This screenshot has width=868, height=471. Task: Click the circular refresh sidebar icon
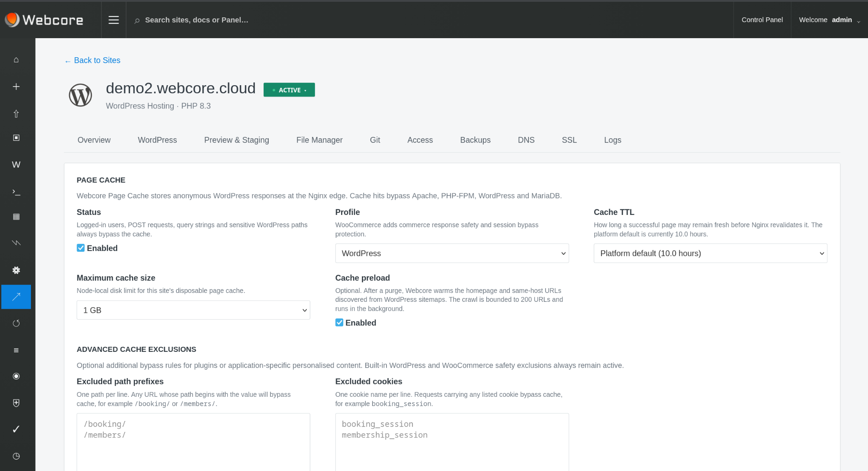point(16,323)
